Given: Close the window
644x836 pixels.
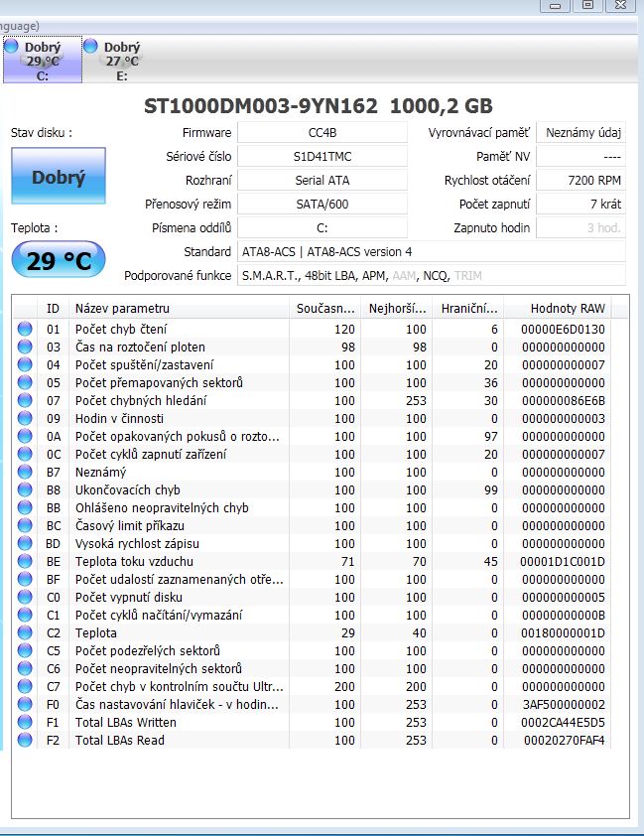Looking at the screenshot, I should 620,5.
